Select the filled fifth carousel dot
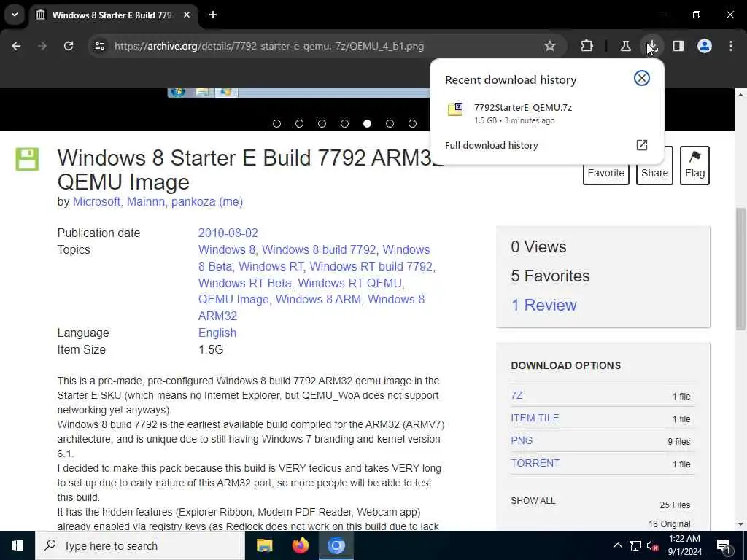 [367, 124]
